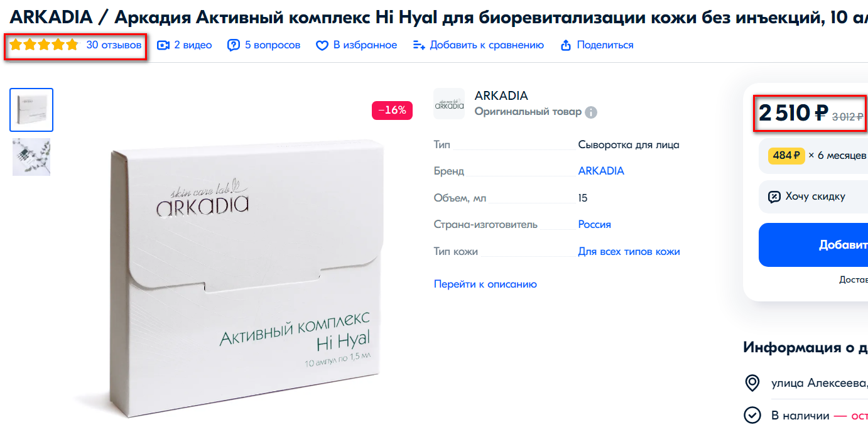Click the discount icon on Хочу скидку
This screenshot has height=427, width=868.
(774, 197)
